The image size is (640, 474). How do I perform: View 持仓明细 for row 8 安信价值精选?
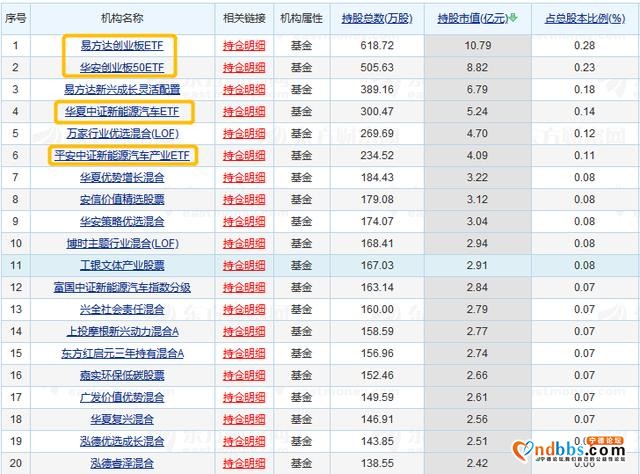click(244, 200)
